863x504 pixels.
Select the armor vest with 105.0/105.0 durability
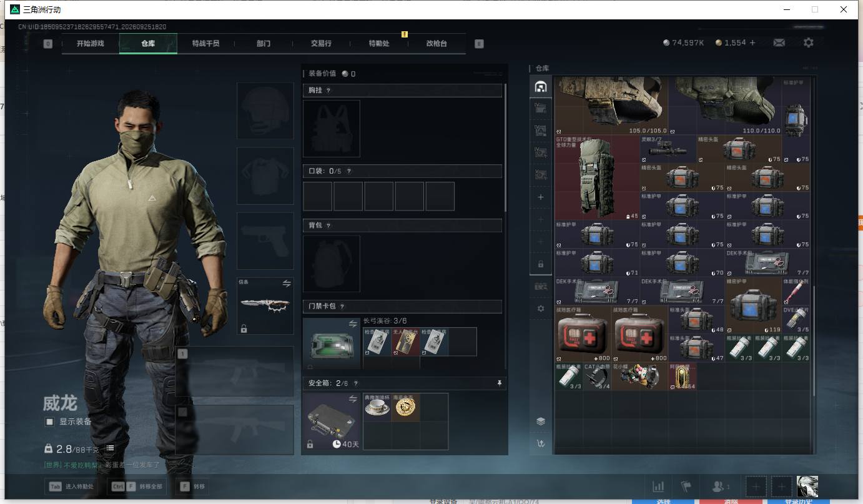(x=611, y=106)
